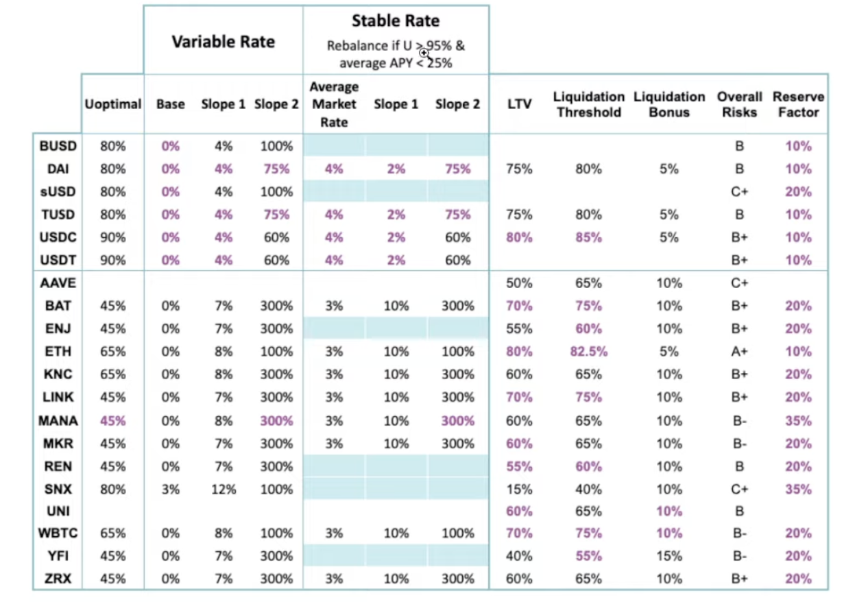Select the Liquidation Threshold column header
Viewport: 868px width, 602px height.
click(588, 104)
